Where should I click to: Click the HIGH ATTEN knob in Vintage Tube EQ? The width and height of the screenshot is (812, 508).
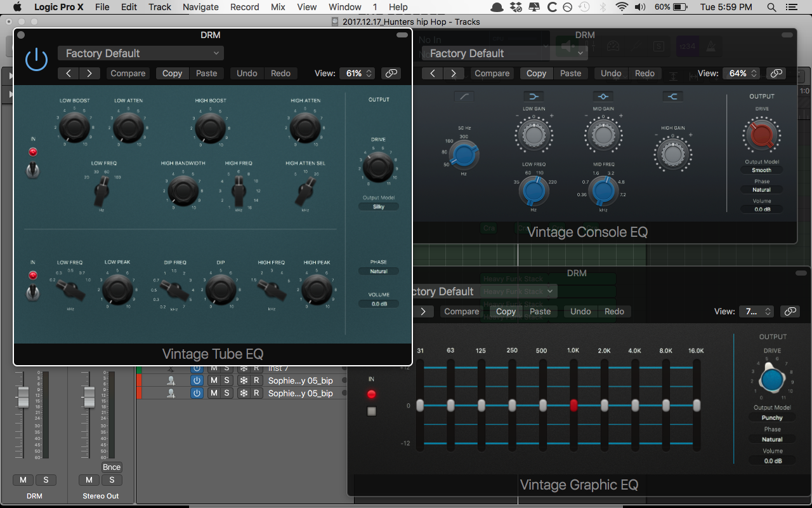305,127
